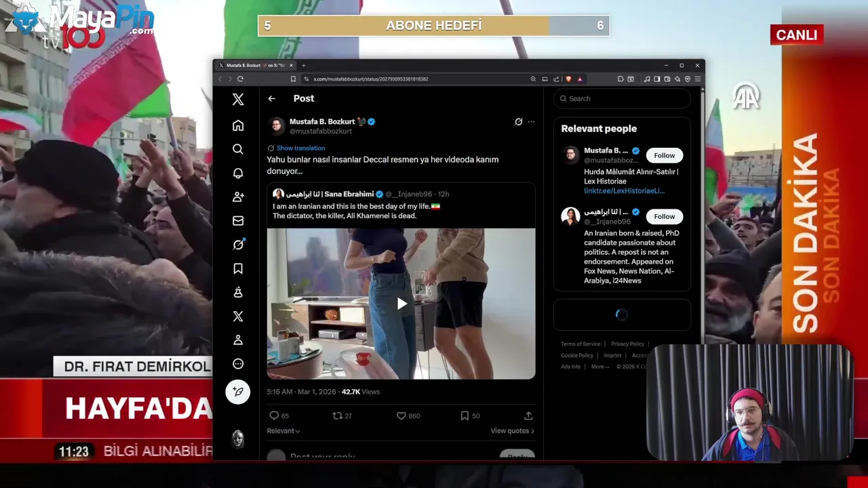868x488 pixels.
Task: Follow the @__Injaneb96 account
Action: coord(664,216)
